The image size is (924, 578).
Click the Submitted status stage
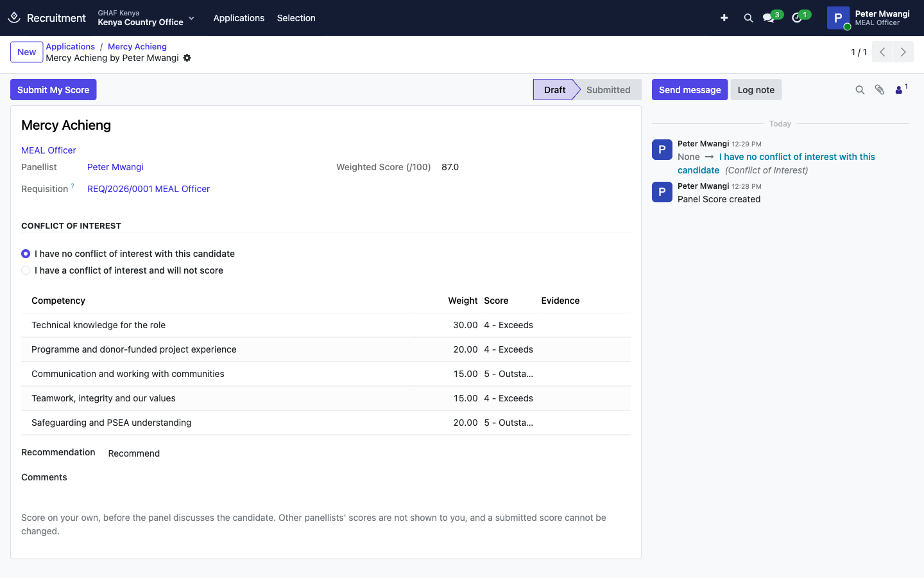[608, 90]
